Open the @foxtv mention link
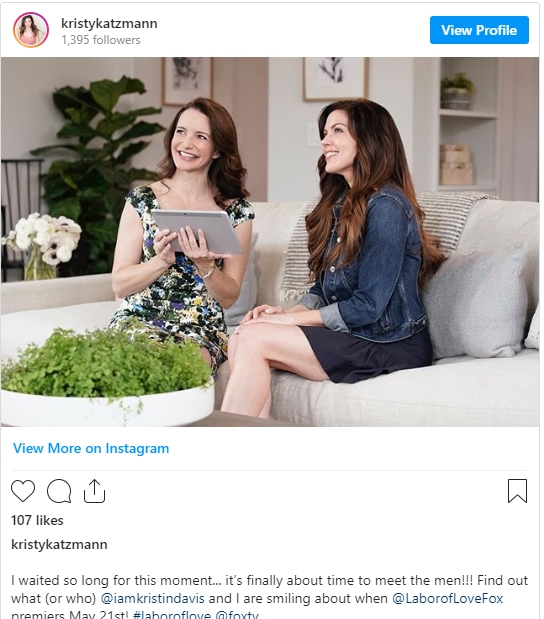The height and width of the screenshot is (619, 544). coord(237,615)
